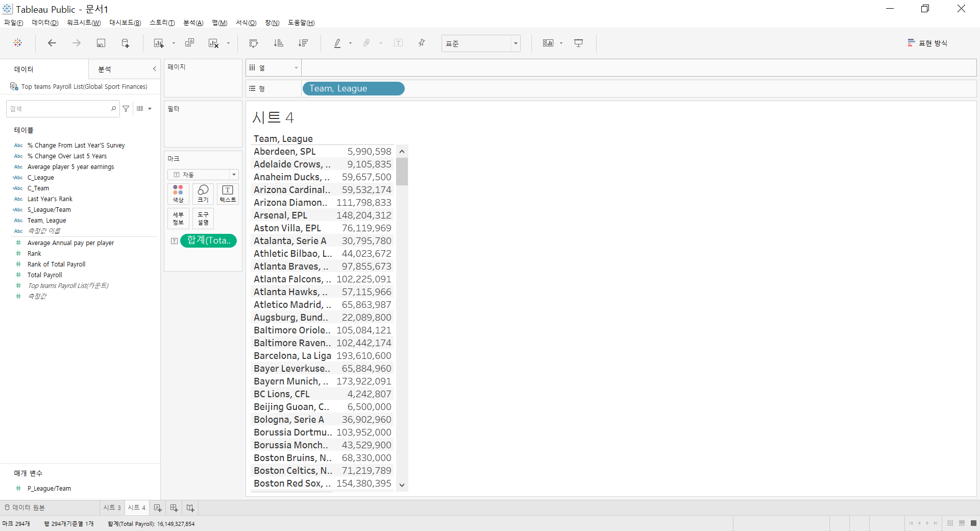The height and width of the screenshot is (531, 980).
Task: Select the P_League/Team parameter
Action: (x=49, y=489)
